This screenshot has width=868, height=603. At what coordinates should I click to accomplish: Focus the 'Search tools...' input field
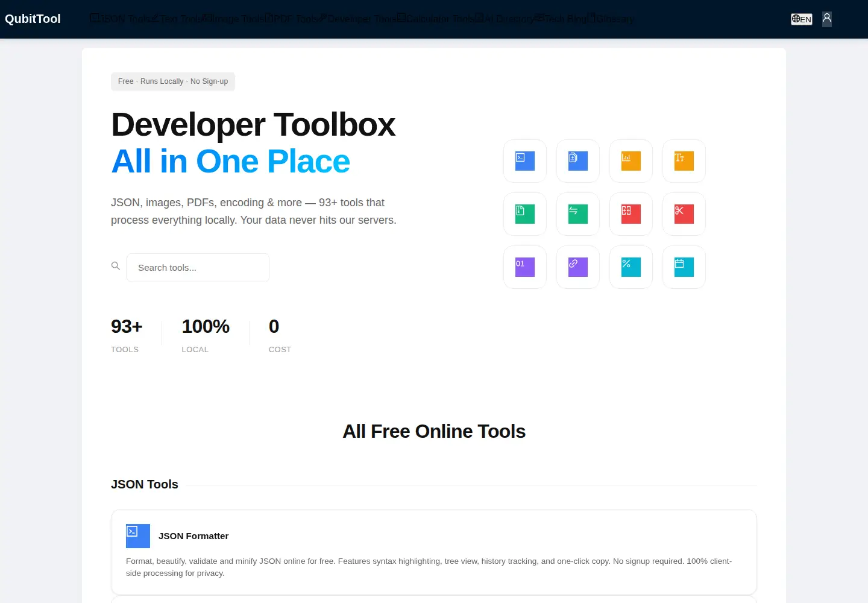tap(198, 268)
